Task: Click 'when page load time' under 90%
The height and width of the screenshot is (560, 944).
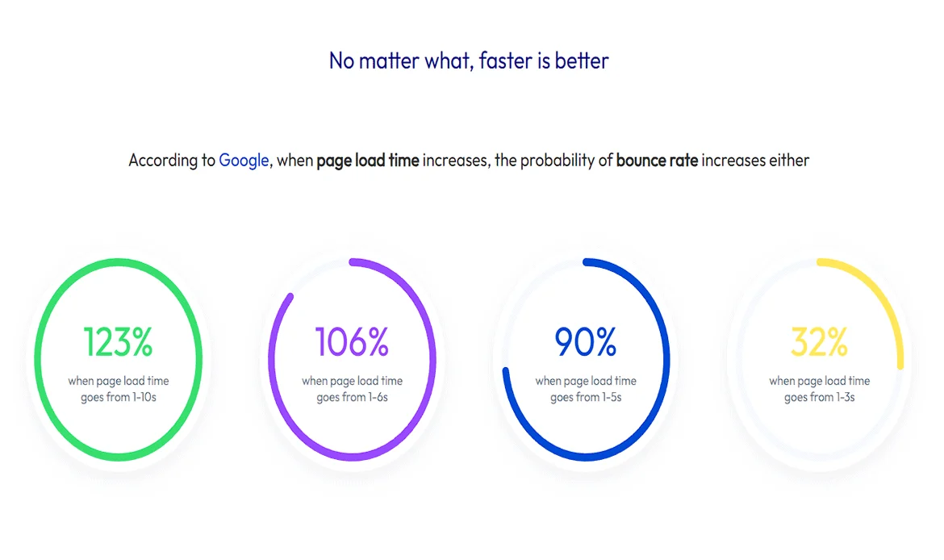Action: (x=586, y=381)
